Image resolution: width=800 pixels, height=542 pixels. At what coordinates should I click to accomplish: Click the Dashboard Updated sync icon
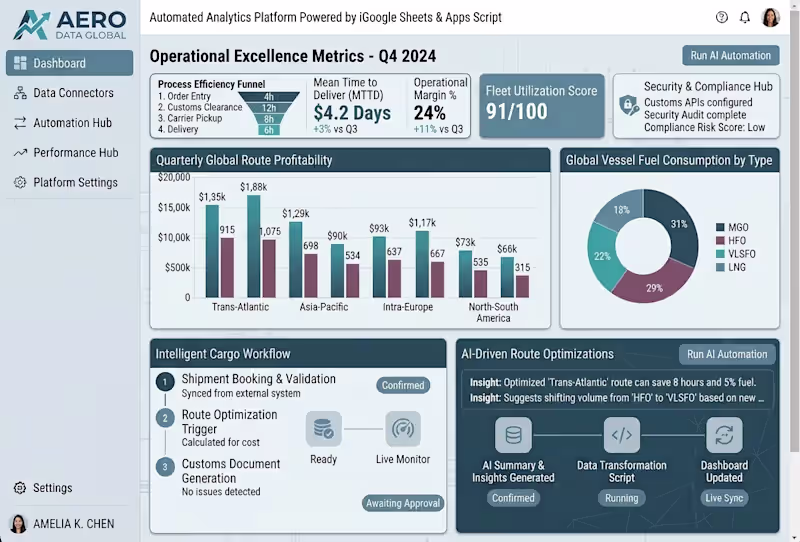tap(724, 435)
